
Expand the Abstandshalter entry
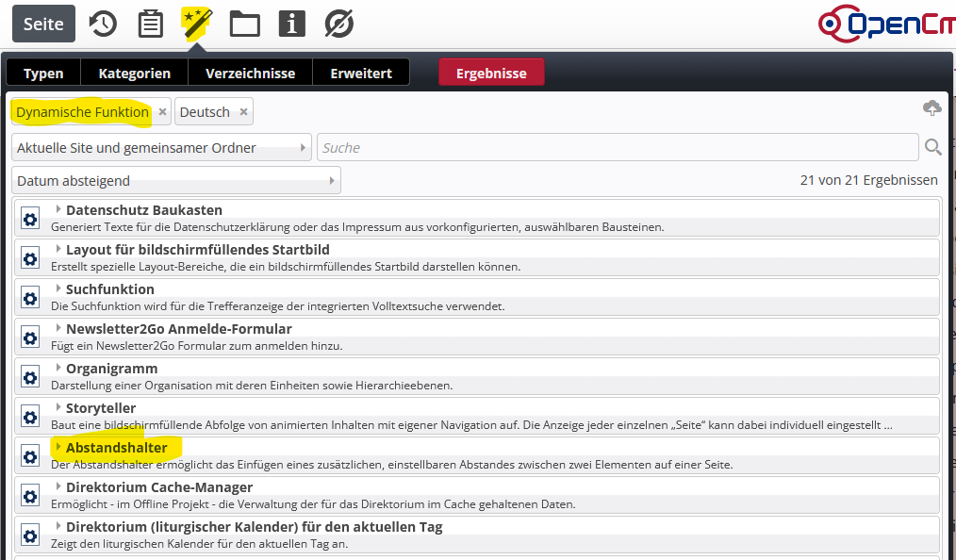[x=58, y=447]
